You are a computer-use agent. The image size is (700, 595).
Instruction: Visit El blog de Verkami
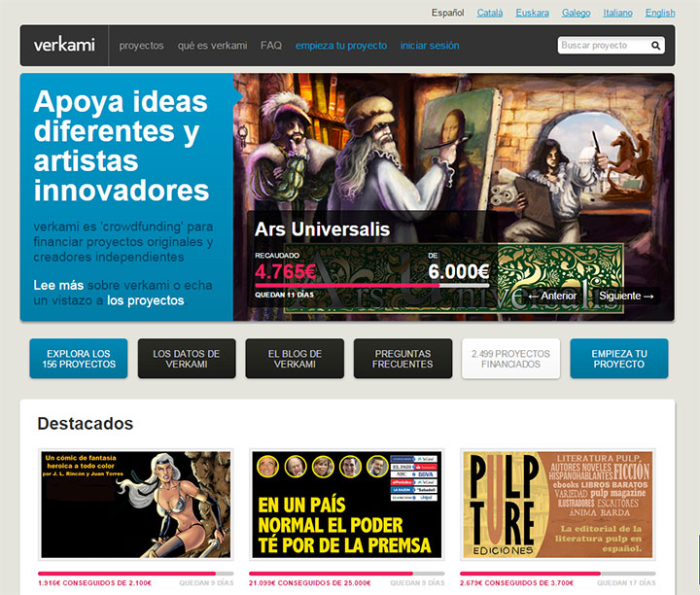click(295, 359)
